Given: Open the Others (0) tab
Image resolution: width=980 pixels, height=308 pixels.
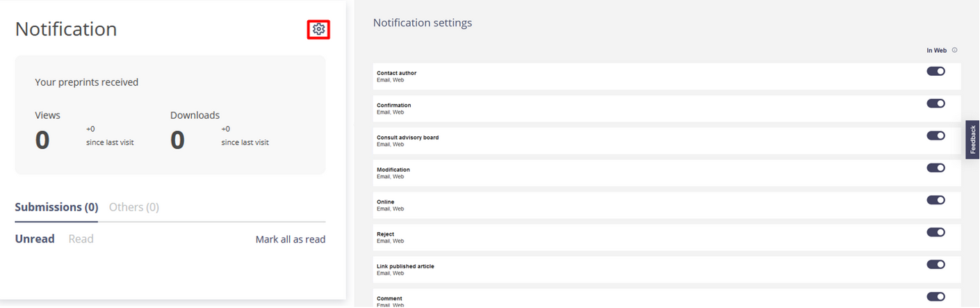Looking at the screenshot, I should 134,207.
